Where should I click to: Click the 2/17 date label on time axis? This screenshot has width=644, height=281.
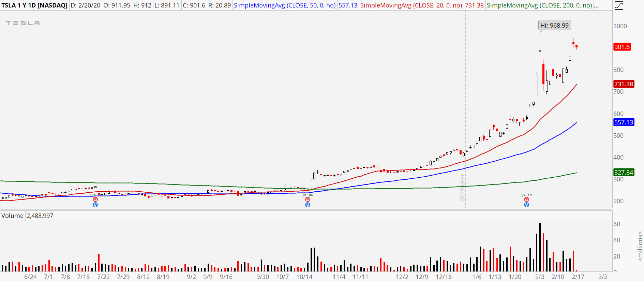point(578,277)
